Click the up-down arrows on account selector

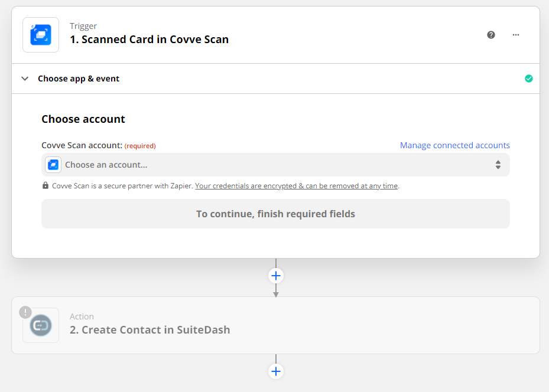[x=498, y=165]
